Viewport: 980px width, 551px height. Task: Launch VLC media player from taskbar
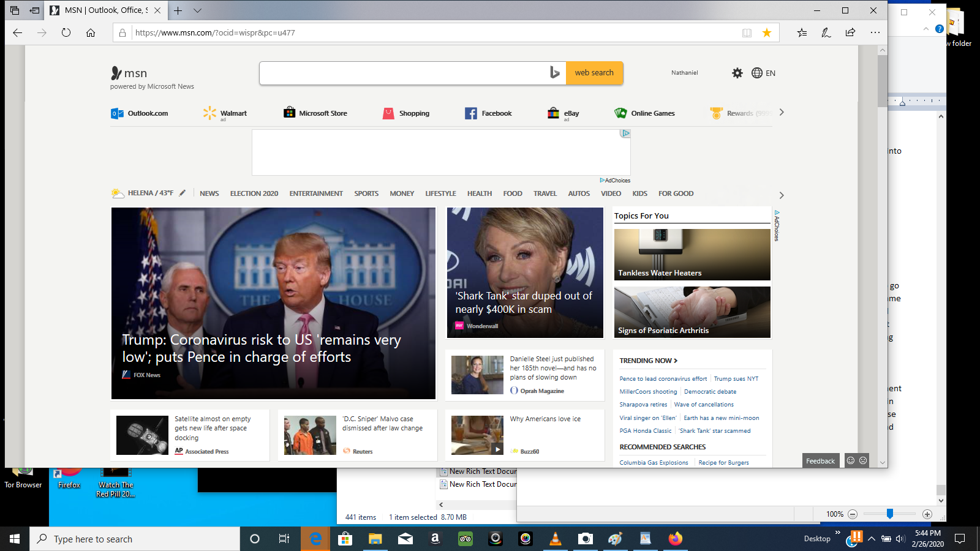(x=556, y=539)
